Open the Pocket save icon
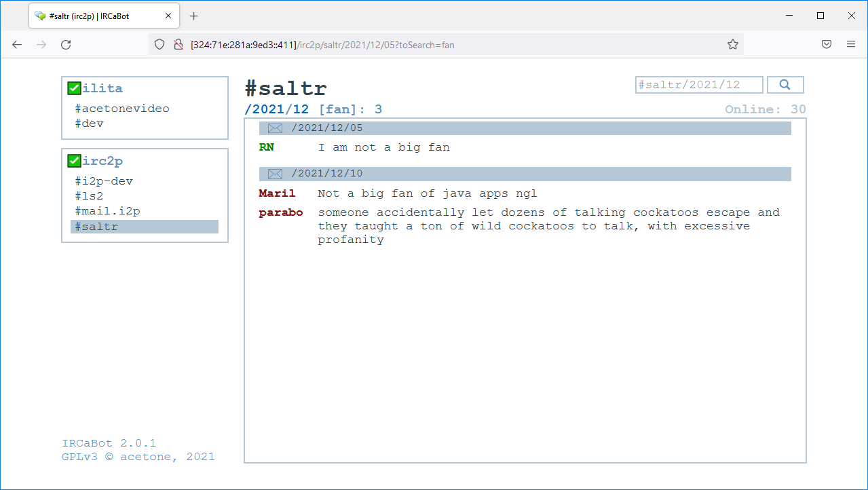 pyautogui.click(x=827, y=44)
